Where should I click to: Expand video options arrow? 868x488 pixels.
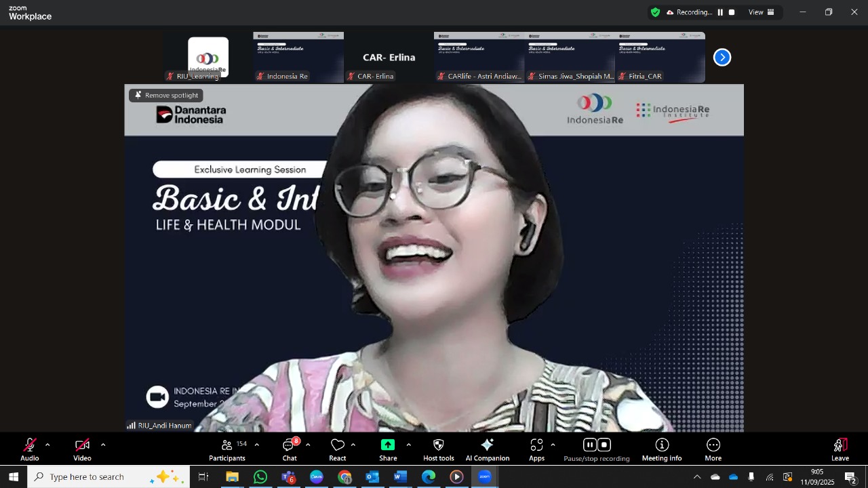[x=103, y=445]
